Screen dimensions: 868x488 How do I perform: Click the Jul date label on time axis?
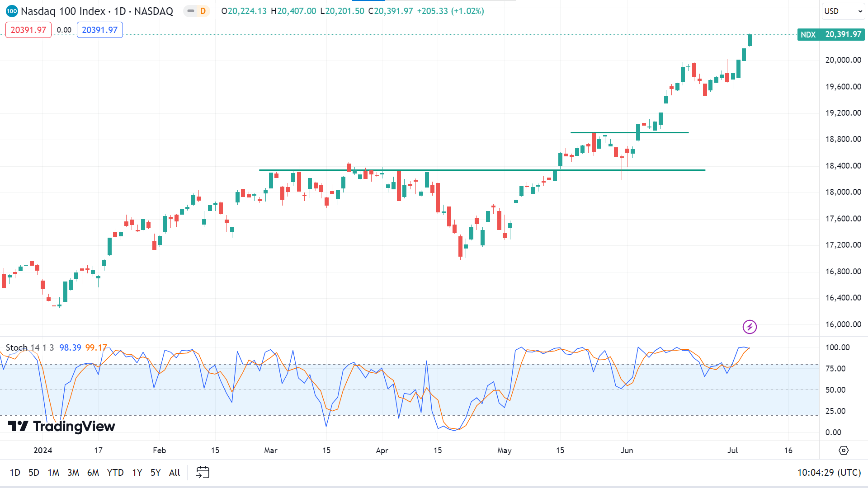click(x=732, y=450)
